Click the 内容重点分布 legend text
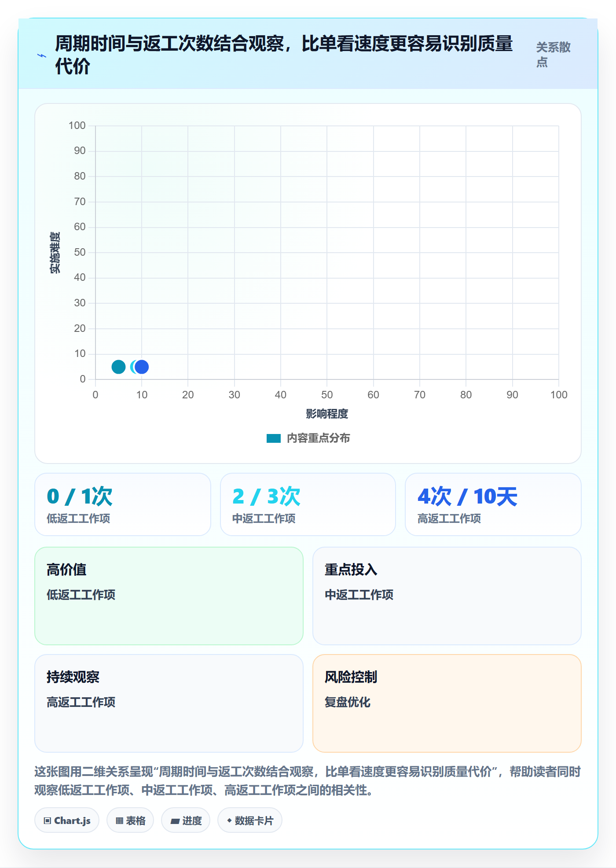 319,438
